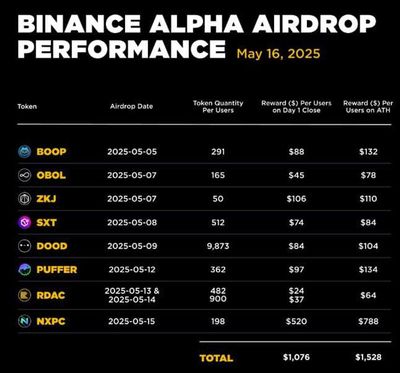Click the DOOD token icon

pos(25,246)
